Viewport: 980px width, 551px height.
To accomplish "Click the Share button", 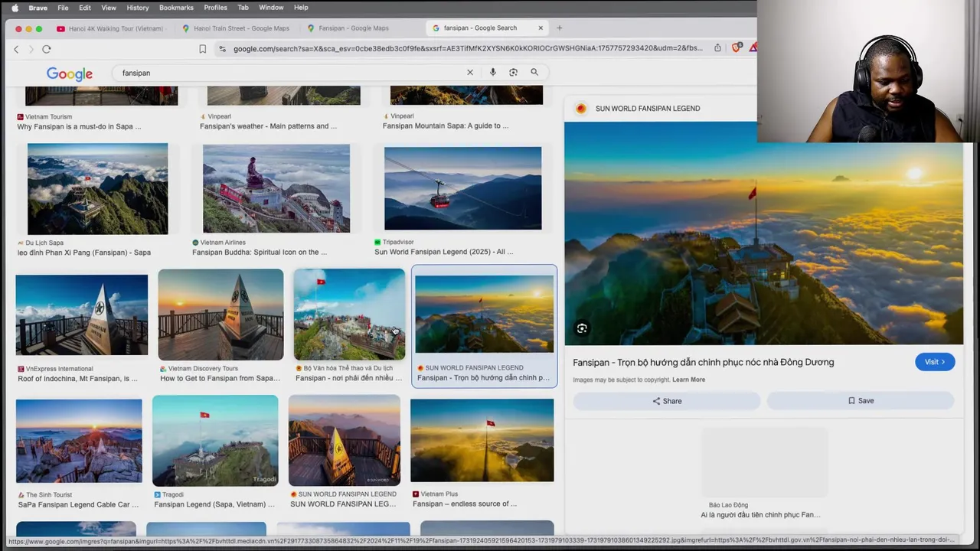I will pyautogui.click(x=667, y=401).
